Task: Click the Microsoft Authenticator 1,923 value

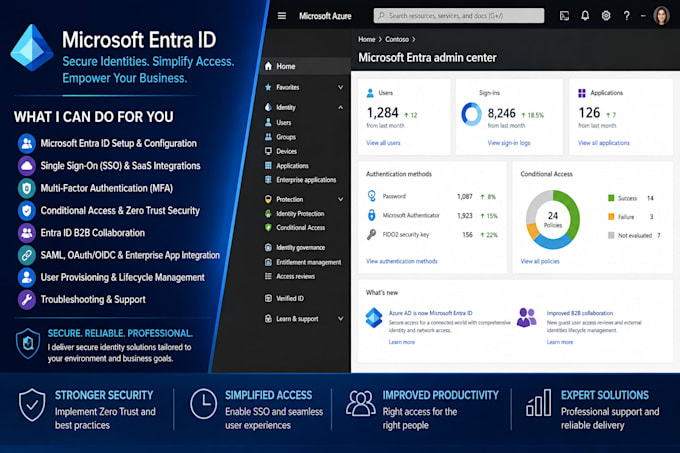Action: tap(464, 215)
